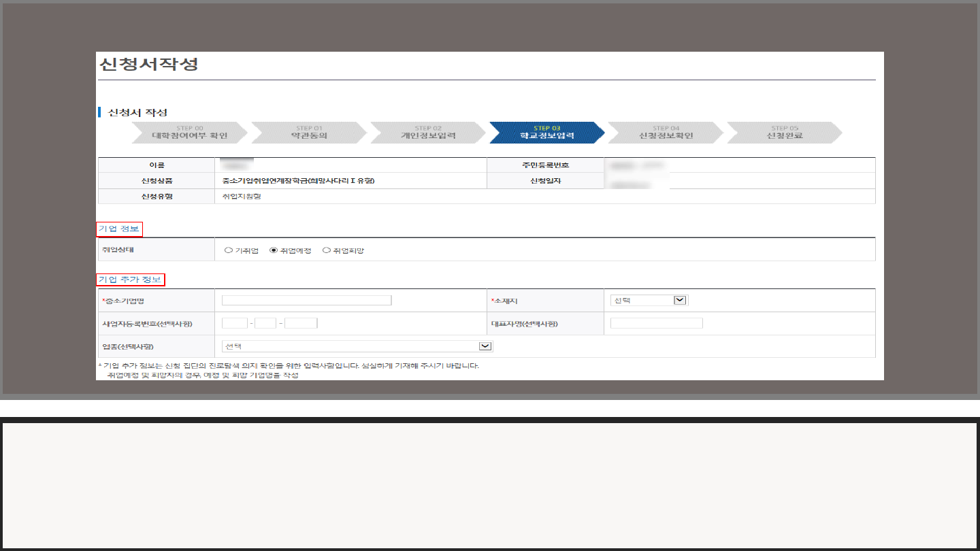Click the last 사업자등록번호 number box

(x=301, y=323)
